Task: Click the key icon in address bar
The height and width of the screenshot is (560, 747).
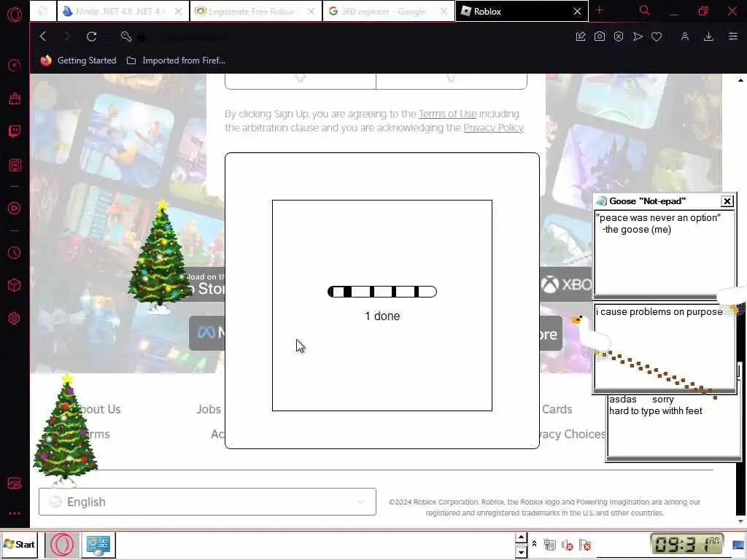Action: coord(125,36)
